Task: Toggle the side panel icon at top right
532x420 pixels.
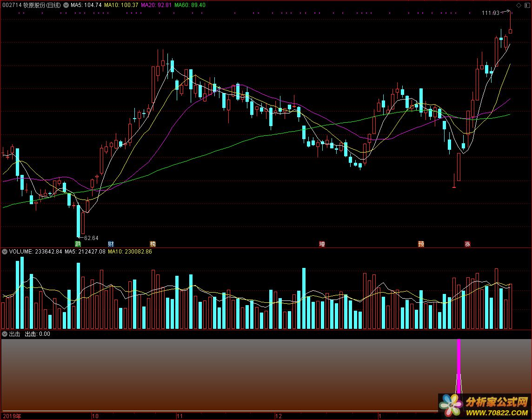Action: [526, 5]
